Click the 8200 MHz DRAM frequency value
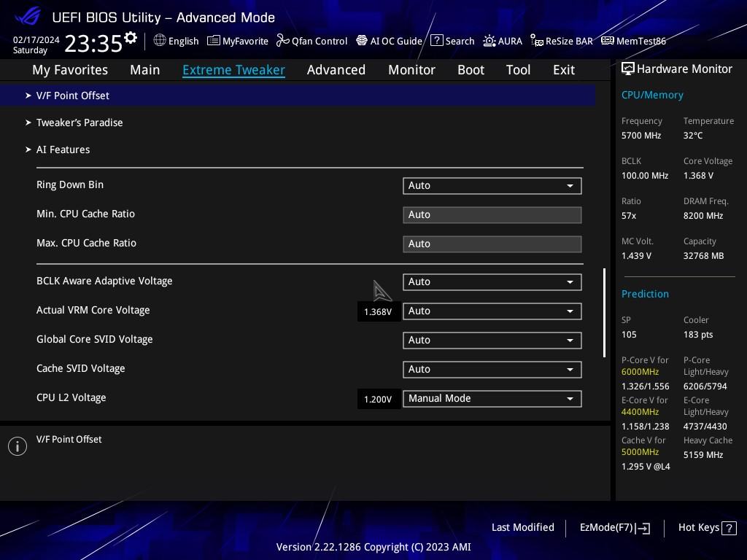The image size is (747, 560). click(x=703, y=216)
